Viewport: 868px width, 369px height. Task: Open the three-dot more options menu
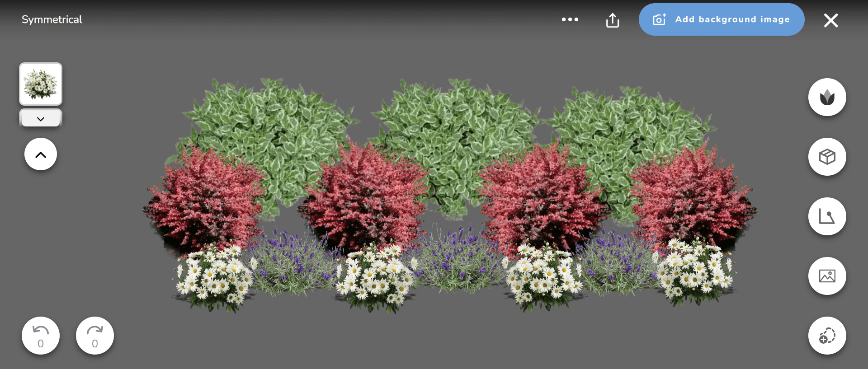tap(570, 19)
